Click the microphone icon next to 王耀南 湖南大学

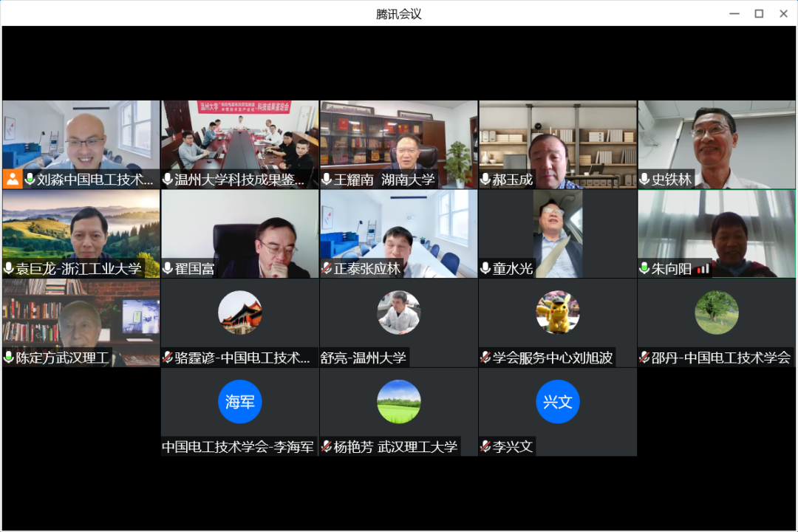327,180
